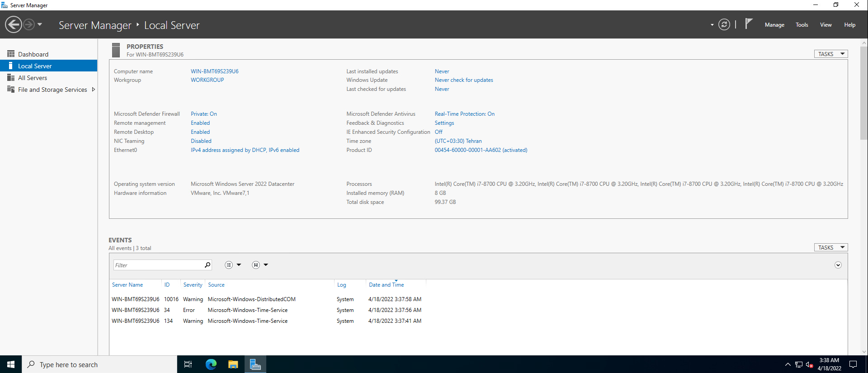Select the DistributedCOM warning event
868x373 pixels.
[267, 299]
